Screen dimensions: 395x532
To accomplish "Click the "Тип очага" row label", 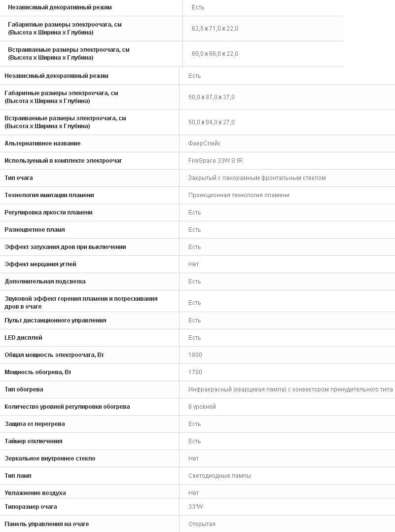I will pos(19,178).
